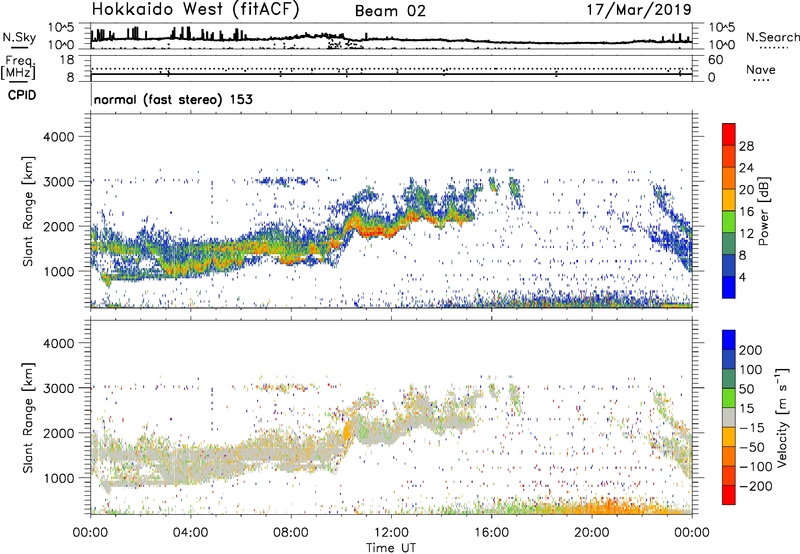800x554 pixels.
Task: Click the '12:00' time tick label
Action: tap(391, 533)
